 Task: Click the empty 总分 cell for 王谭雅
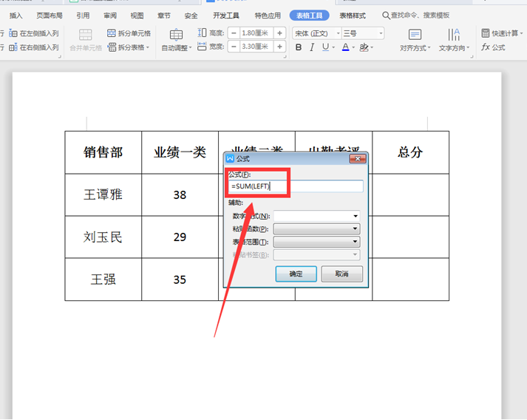(x=410, y=194)
